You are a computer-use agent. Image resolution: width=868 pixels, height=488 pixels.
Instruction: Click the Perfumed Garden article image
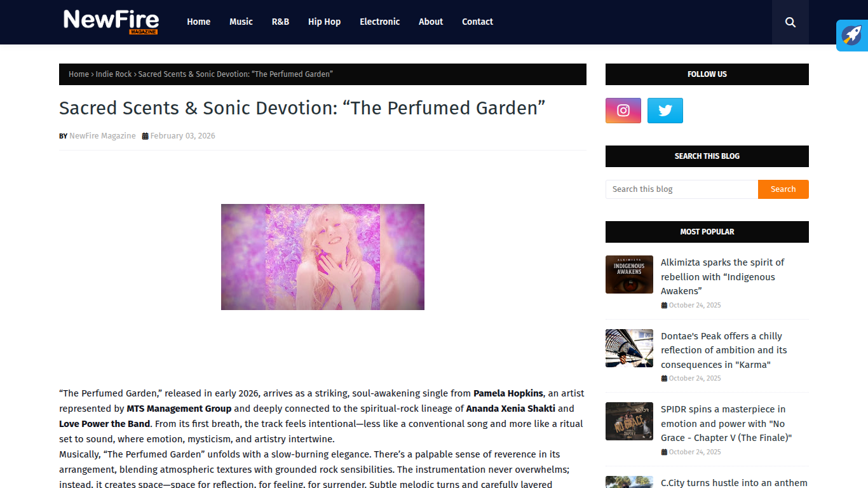323,257
